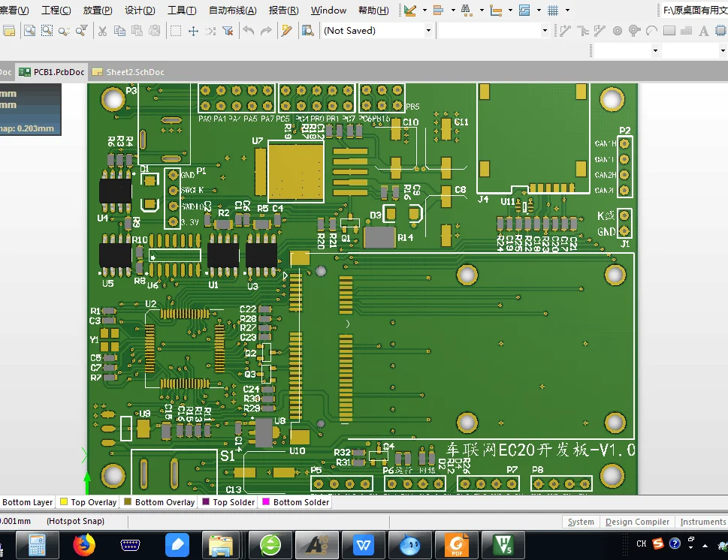Click the Cut scissors icon

[x=101, y=31]
